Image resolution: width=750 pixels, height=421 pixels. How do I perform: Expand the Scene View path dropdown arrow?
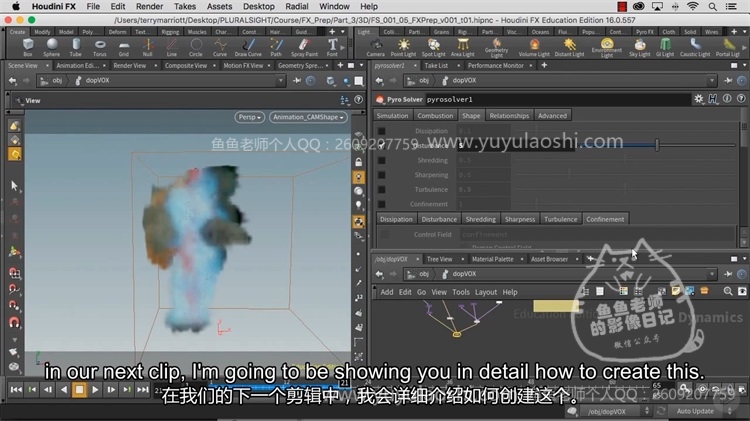point(281,81)
